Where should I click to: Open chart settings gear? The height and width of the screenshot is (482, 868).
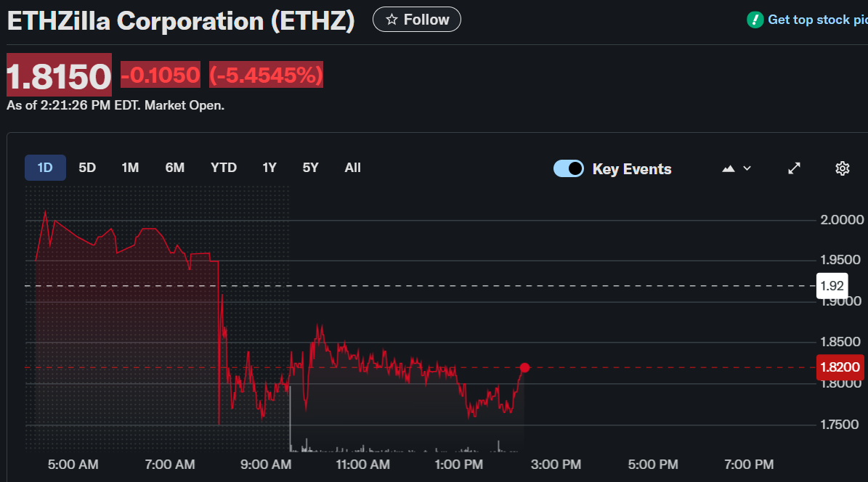pyautogui.click(x=842, y=168)
